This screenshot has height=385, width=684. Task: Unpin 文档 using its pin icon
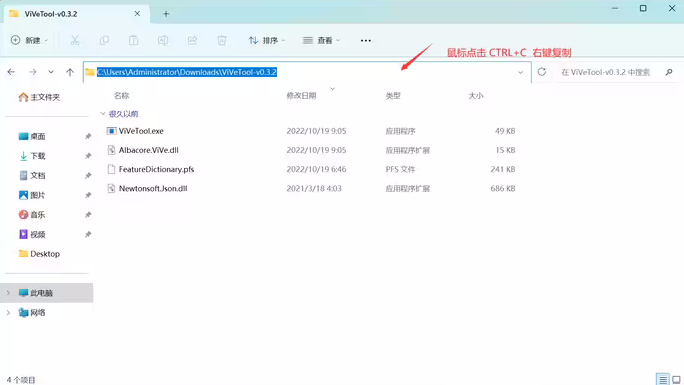88,175
